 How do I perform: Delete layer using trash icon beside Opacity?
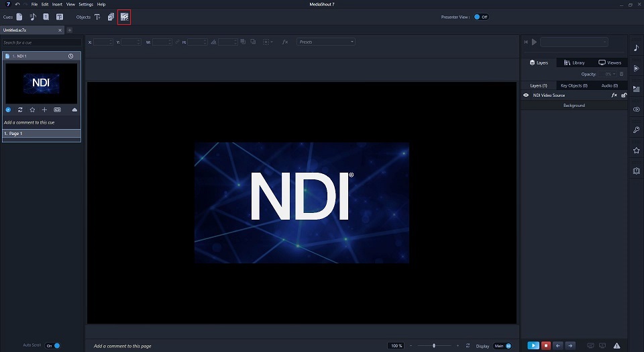621,74
